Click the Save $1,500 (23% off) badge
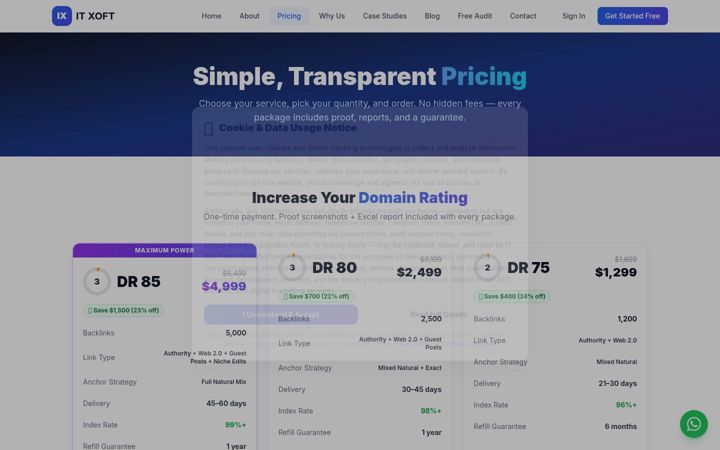Image resolution: width=720 pixels, height=450 pixels. [124, 310]
